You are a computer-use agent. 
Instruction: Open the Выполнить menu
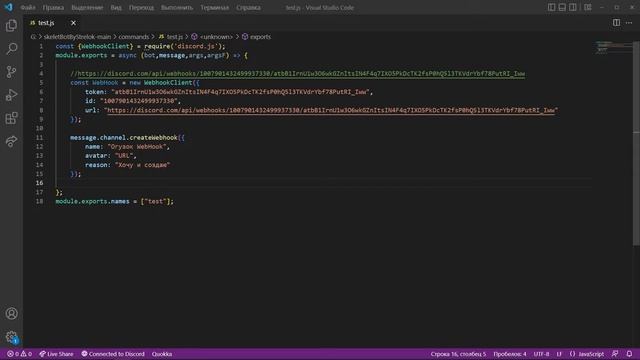177,8
